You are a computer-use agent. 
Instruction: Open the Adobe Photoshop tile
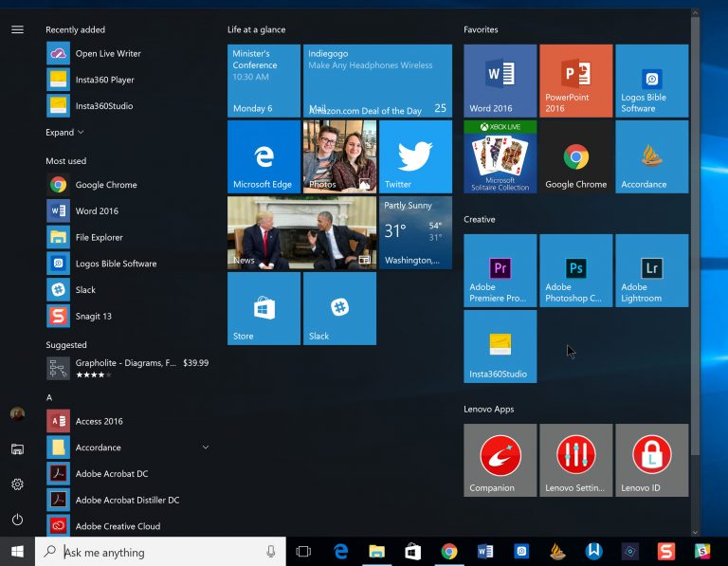pyautogui.click(x=575, y=270)
